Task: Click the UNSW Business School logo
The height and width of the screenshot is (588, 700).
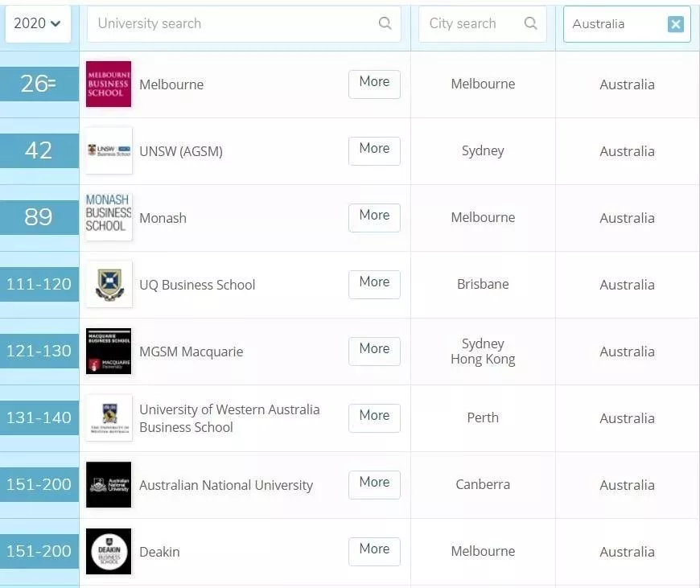Action: pos(109,150)
